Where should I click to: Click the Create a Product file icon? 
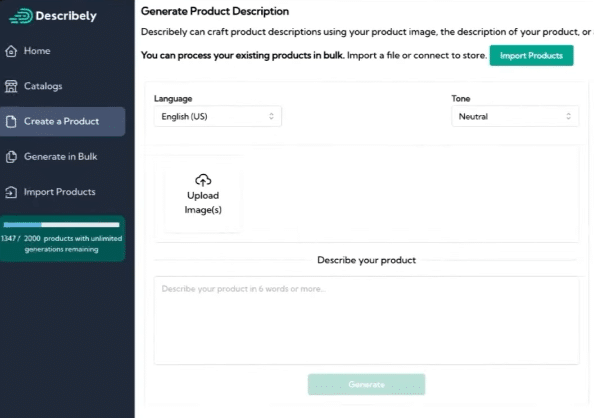11,121
